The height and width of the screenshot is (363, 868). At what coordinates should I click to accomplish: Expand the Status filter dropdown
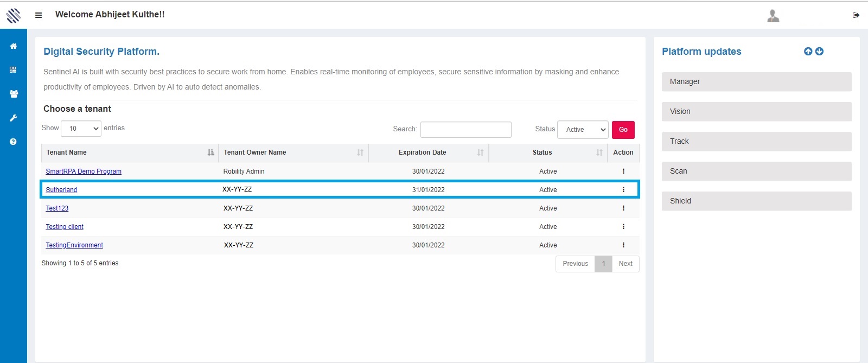click(583, 130)
